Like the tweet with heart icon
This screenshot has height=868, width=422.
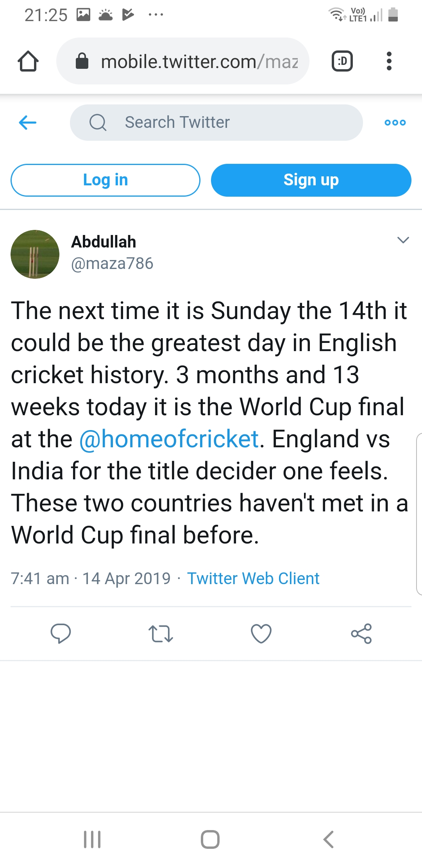tap(261, 633)
